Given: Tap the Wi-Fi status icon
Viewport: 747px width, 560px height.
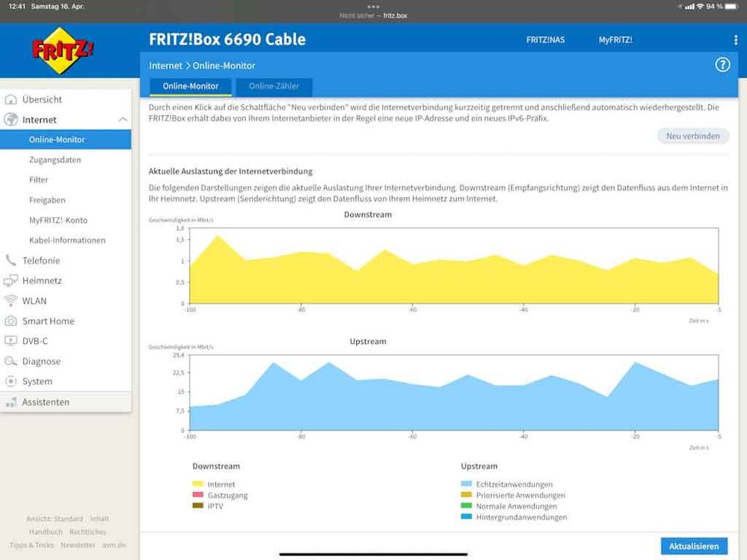Looking at the screenshot, I should click(x=700, y=7).
